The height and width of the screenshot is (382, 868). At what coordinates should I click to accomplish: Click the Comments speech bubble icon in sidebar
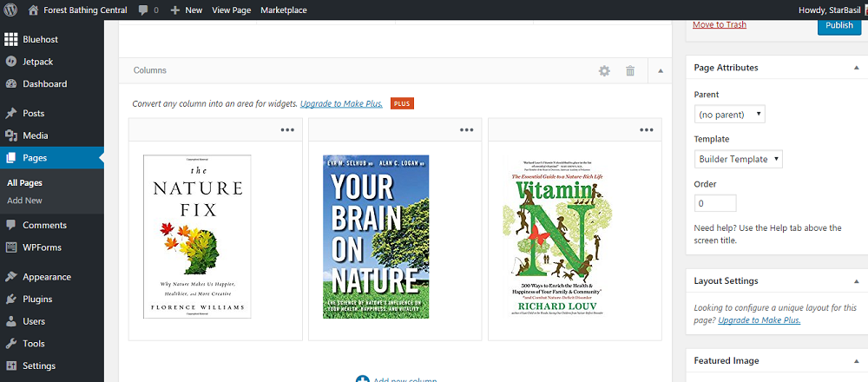[11, 225]
